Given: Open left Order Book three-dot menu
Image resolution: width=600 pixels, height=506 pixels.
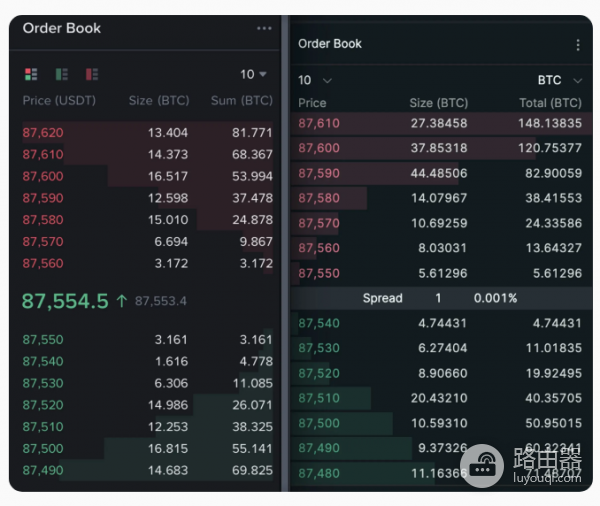Looking at the screenshot, I should click(264, 28).
